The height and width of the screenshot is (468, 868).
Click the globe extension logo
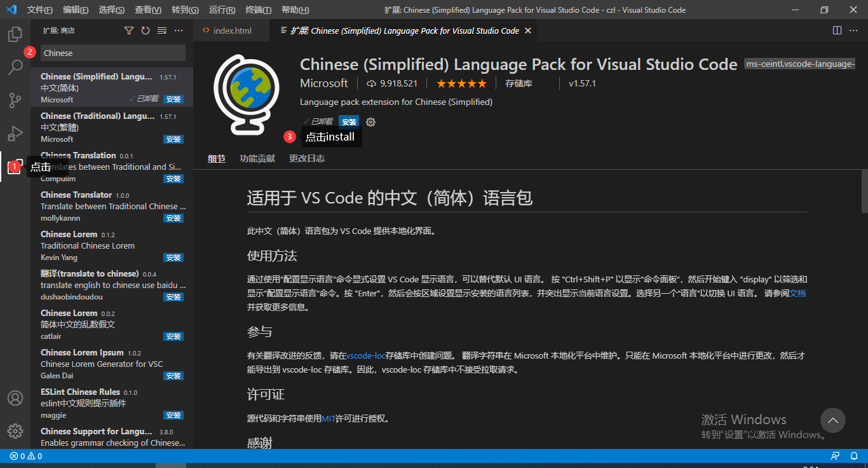[246, 95]
